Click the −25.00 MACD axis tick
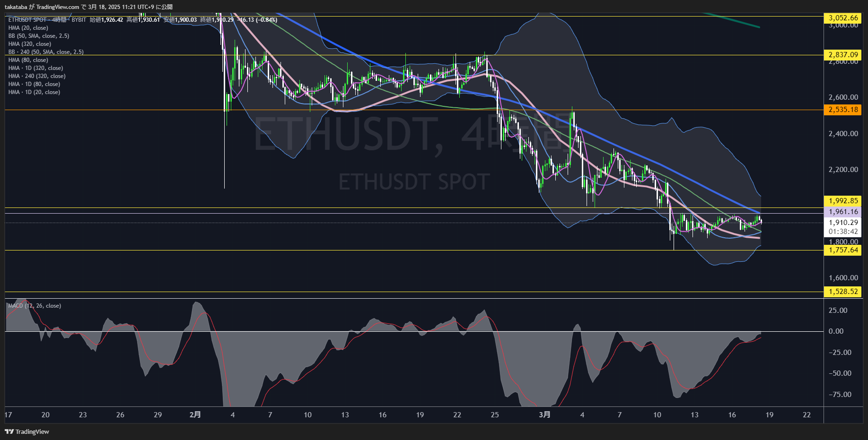Image resolution: width=868 pixels, height=440 pixels. pos(840,353)
